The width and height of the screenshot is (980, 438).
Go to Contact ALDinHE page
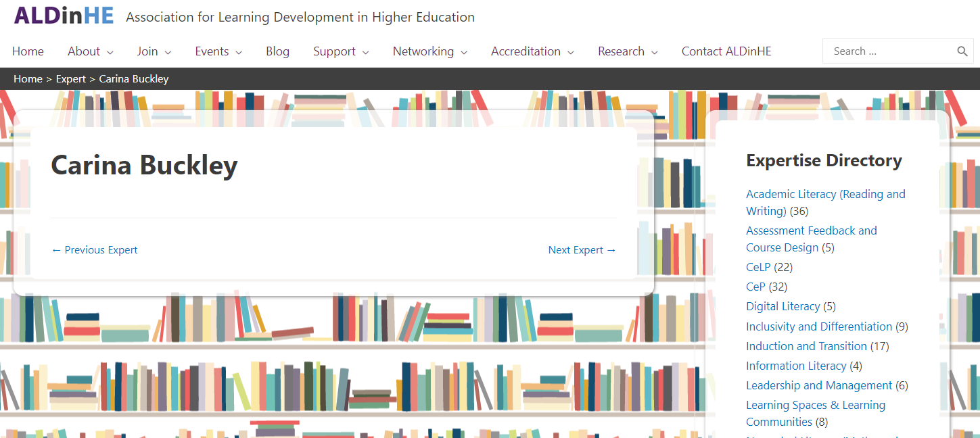726,51
